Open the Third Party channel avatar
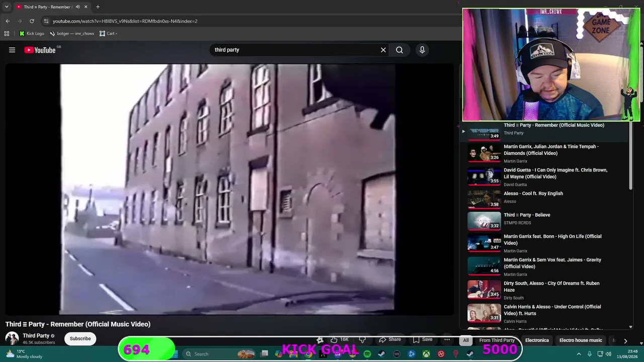This screenshot has height=362, width=644. 12,338
